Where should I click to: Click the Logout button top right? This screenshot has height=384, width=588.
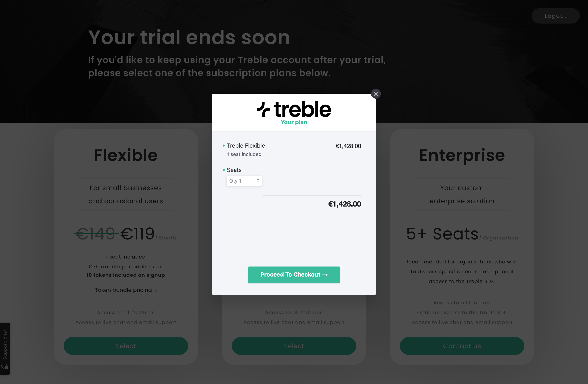tap(555, 15)
